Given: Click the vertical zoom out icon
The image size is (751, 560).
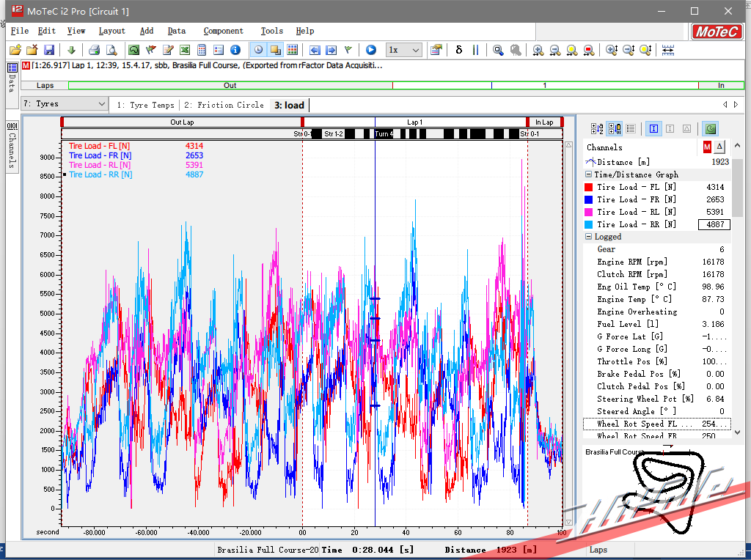Looking at the screenshot, I should (629, 50).
